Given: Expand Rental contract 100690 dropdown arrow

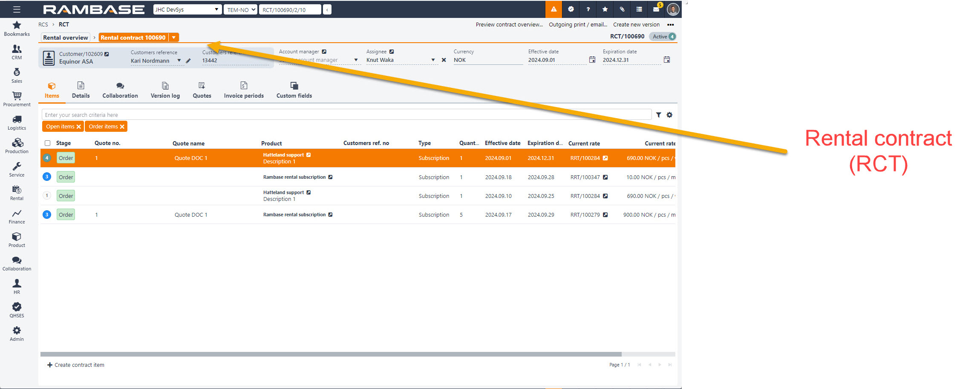Looking at the screenshot, I should coord(174,38).
